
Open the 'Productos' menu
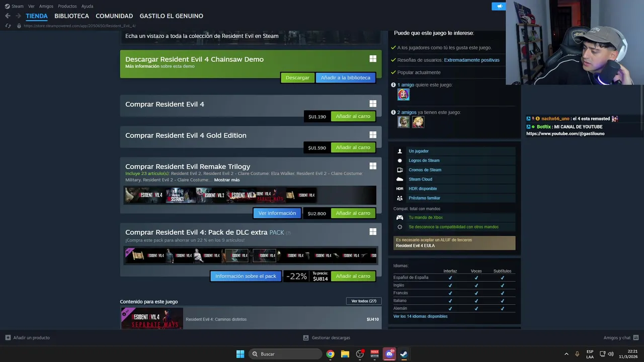pyautogui.click(x=67, y=6)
